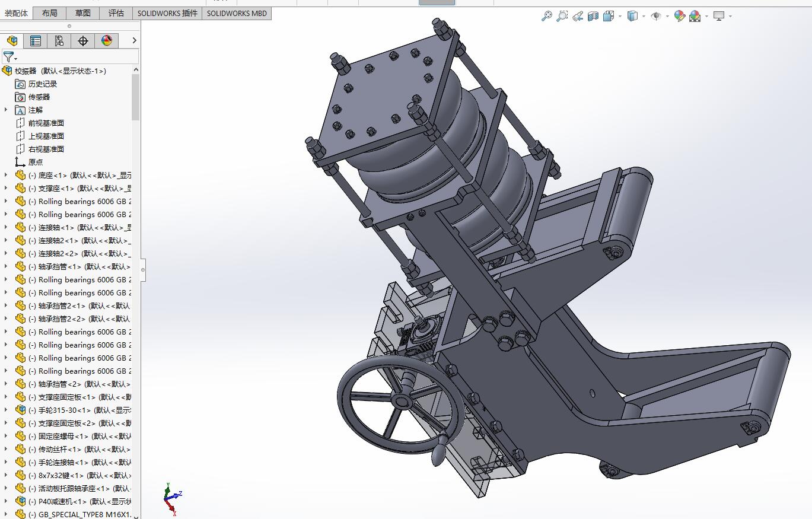Open the Hide/Show Items dropdown arrow

(667, 16)
